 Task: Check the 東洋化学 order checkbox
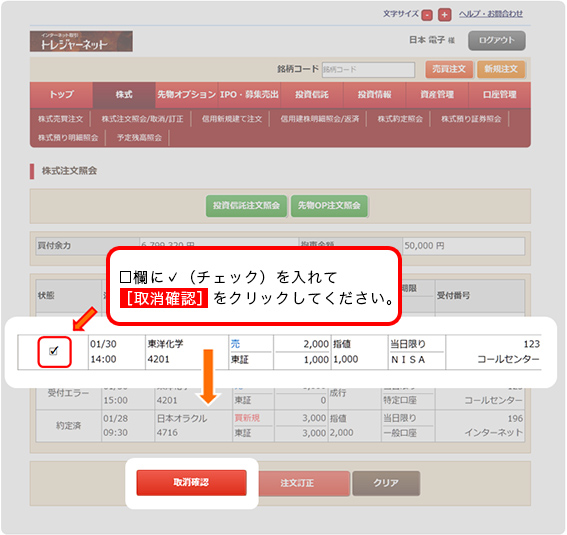(x=54, y=351)
